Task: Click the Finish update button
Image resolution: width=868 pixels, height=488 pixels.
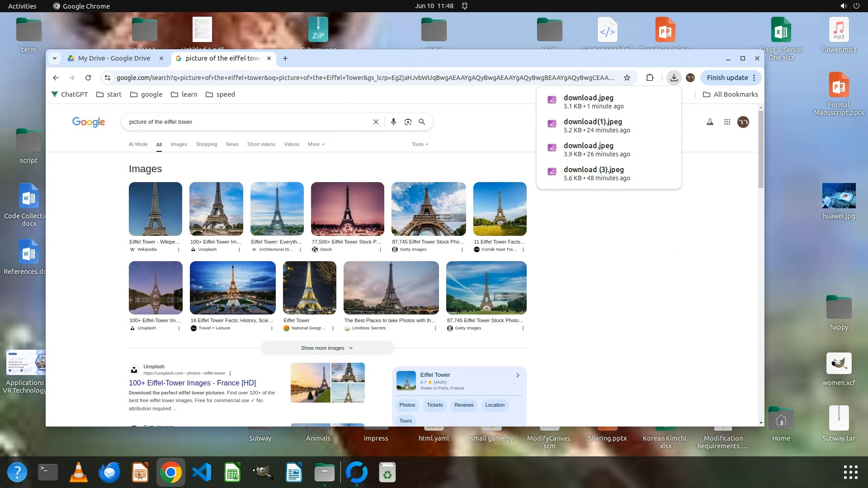Action: pyautogui.click(x=727, y=78)
